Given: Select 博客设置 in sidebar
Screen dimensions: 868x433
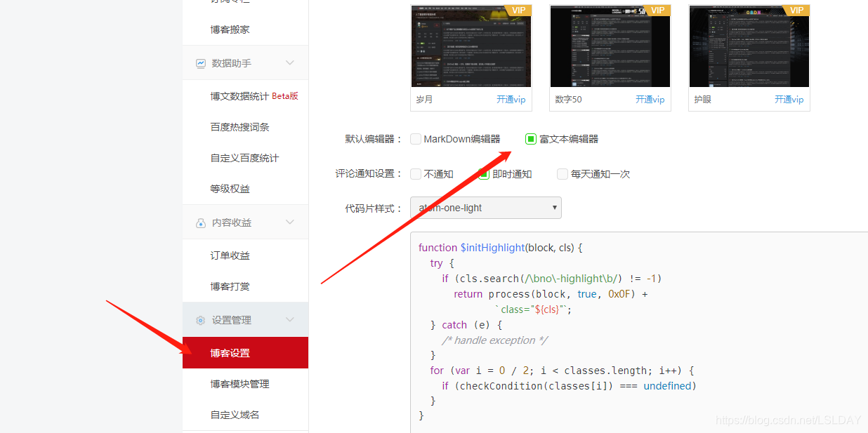Looking at the screenshot, I should [x=245, y=353].
